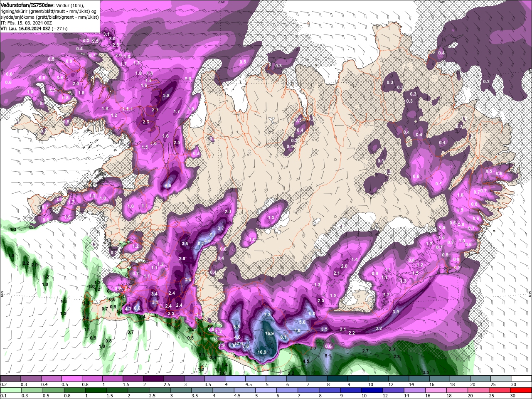Pick the pale green lower swatch between 0.1 and 0.3
This screenshot has width=532, height=399.
(x=10, y=390)
